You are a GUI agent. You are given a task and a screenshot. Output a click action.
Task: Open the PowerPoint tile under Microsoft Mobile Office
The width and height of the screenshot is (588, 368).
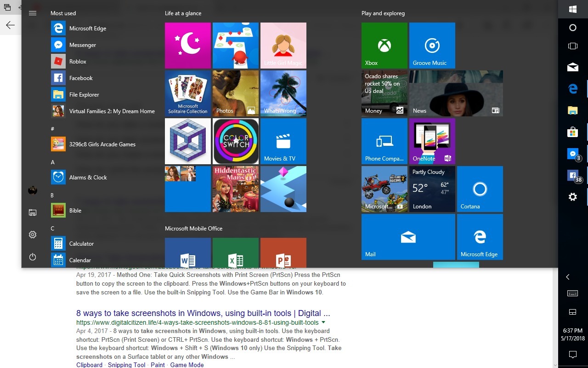coord(283,253)
